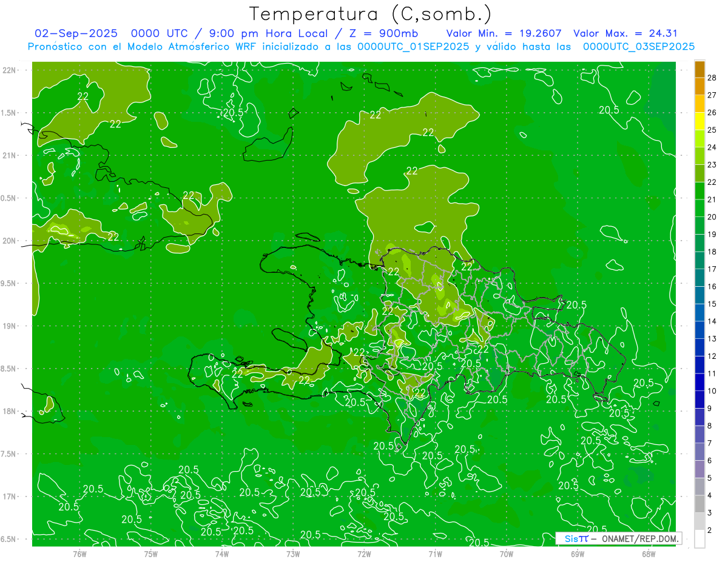Click the color scale label '28'
728x562 pixels.
point(712,78)
